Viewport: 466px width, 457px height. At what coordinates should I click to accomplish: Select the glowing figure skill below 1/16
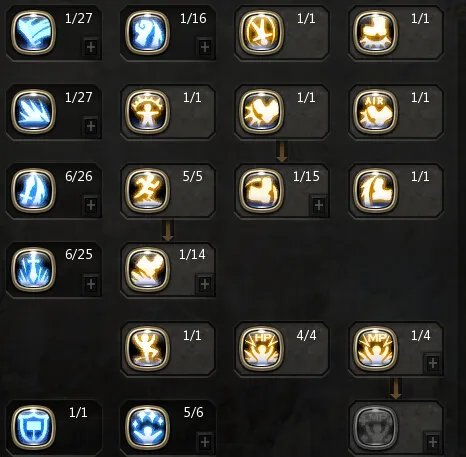[147, 111]
